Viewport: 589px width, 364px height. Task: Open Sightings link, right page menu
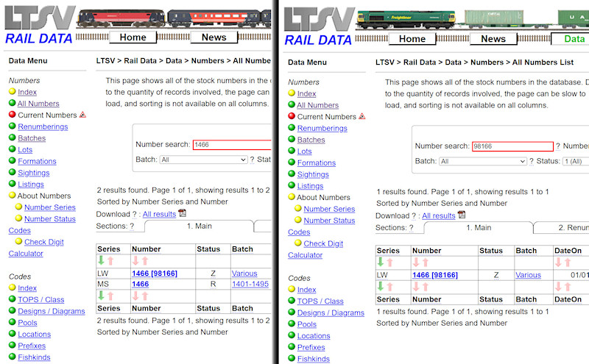tap(313, 174)
